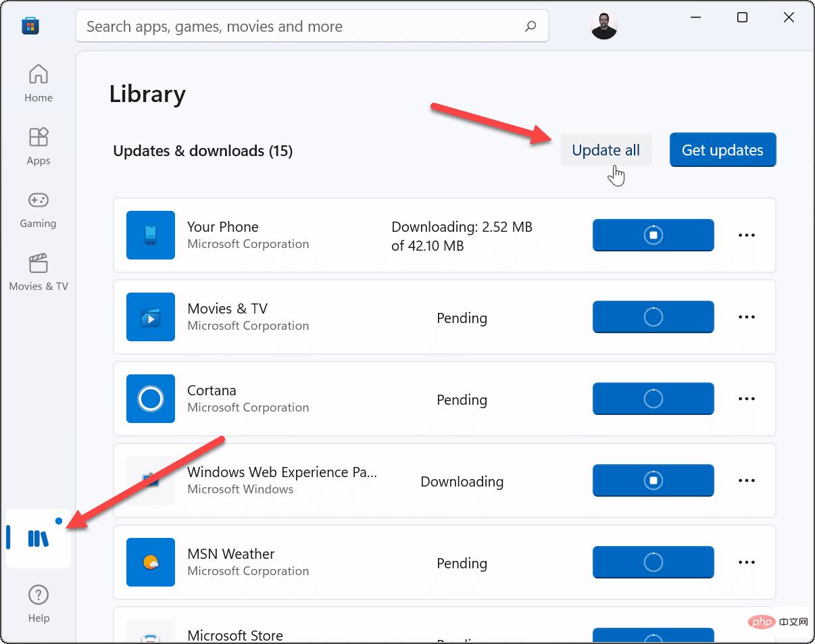The width and height of the screenshot is (815, 644).
Task: Cancel the pending MSN Weather update
Action: click(653, 562)
